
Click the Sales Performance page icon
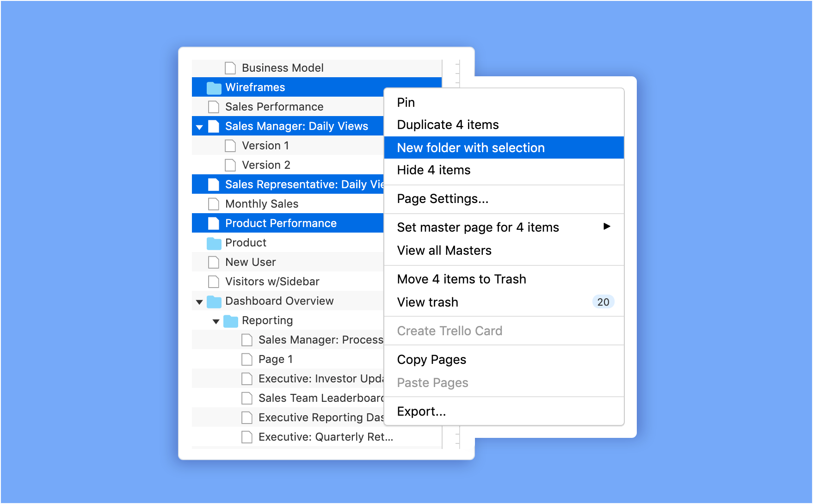click(x=214, y=107)
